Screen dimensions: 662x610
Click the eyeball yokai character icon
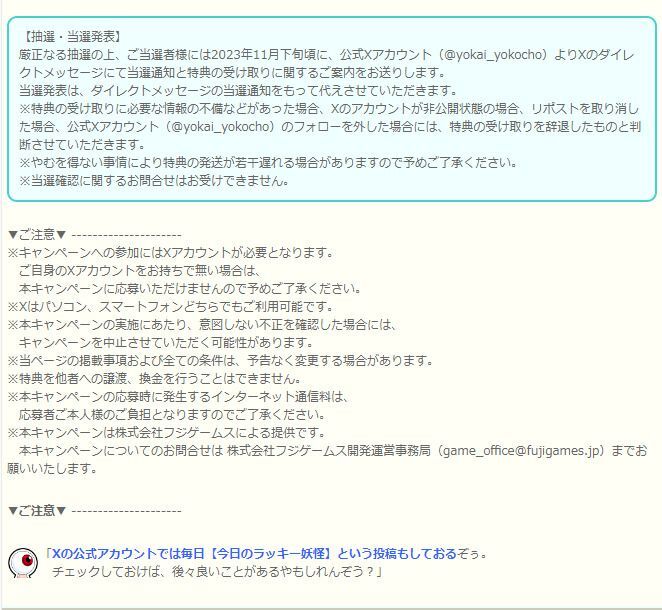[24, 564]
